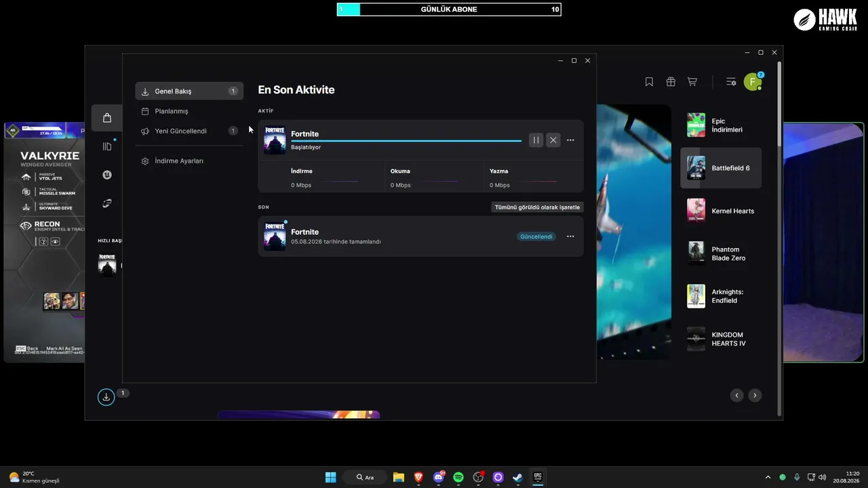Open more options for active Fortnite download
Screen dimensions: 868x488
click(570, 140)
